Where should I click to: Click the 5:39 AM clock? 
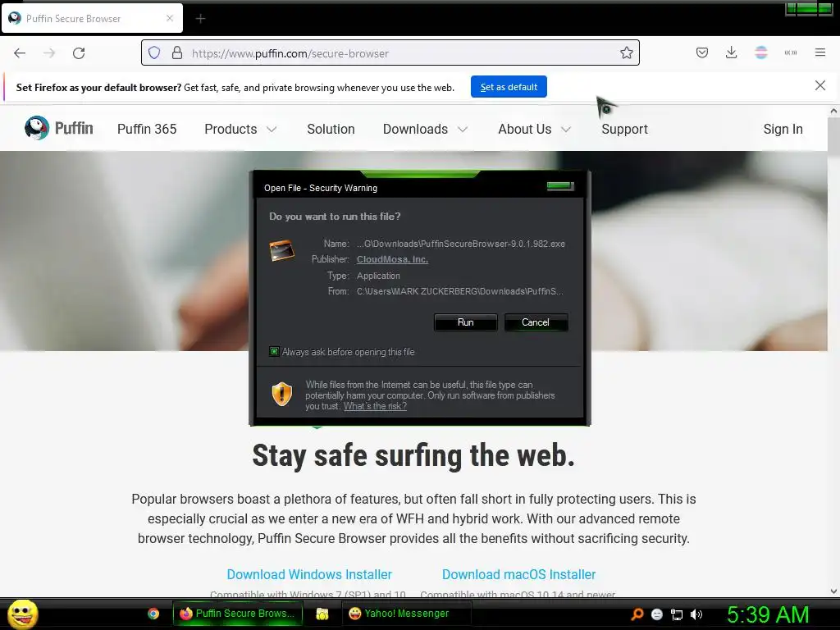(x=768, y=614)
